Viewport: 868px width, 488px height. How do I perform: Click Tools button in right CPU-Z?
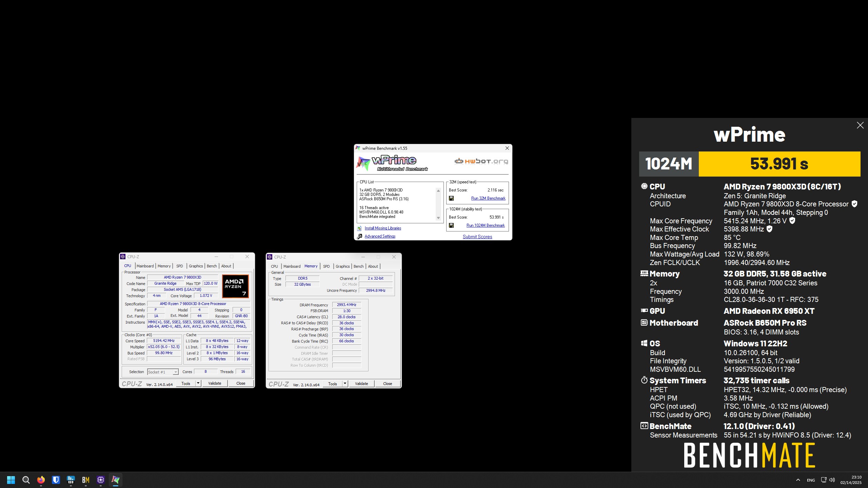[x=333, y=384]
